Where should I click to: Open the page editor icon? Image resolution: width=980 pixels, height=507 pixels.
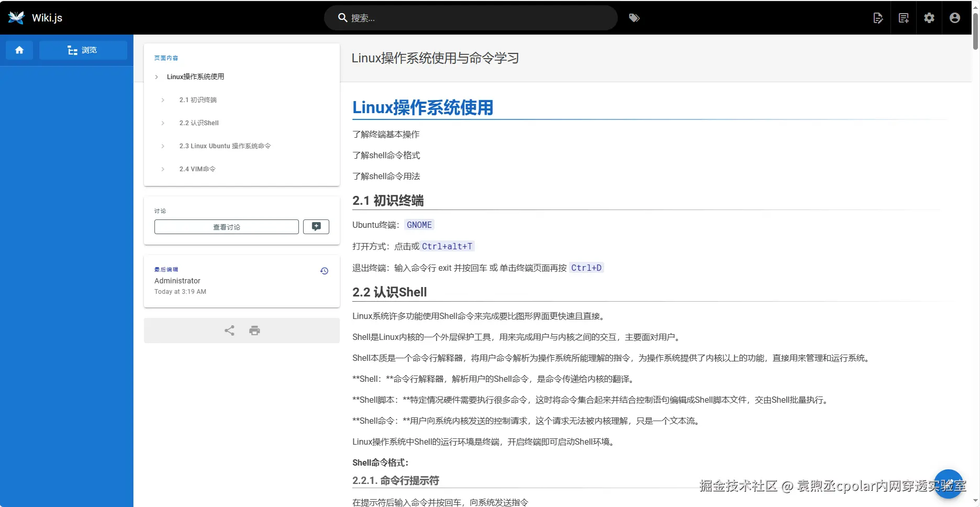pos(878,17)
